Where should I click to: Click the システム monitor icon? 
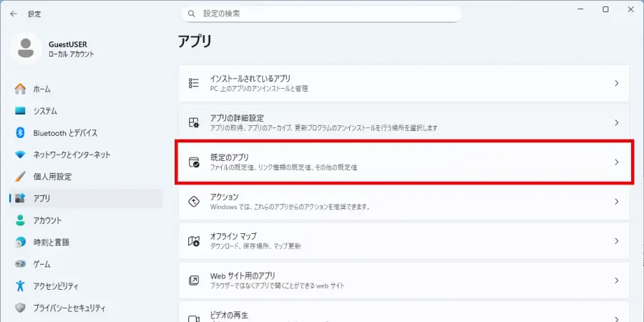(x=20, y=111)
